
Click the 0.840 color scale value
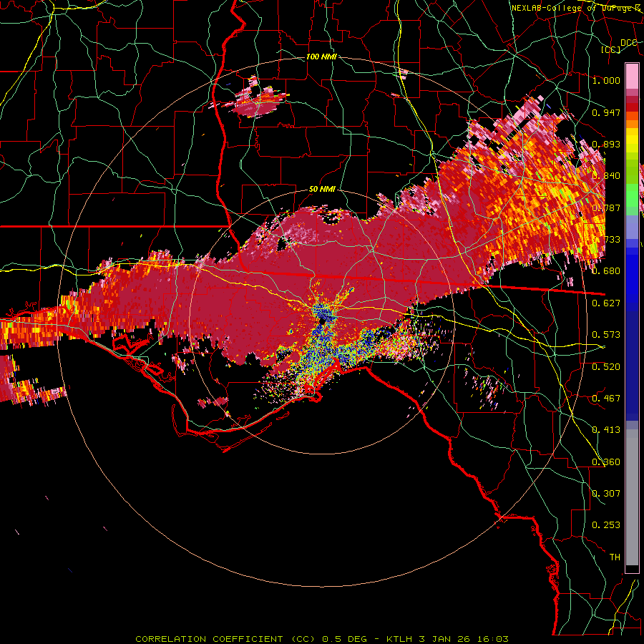606,176
